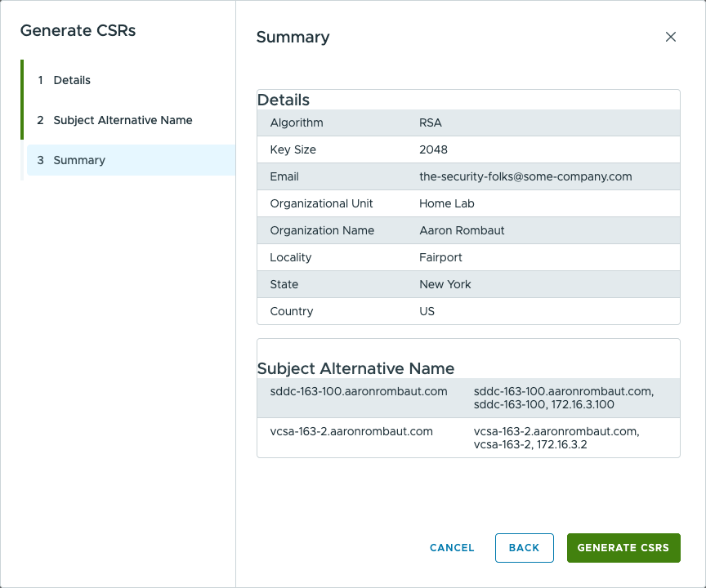Image resolution: width=706 pixels, height=588 pixels.
Task: Select the RSA algorithm value
Action: click(431, 122)
